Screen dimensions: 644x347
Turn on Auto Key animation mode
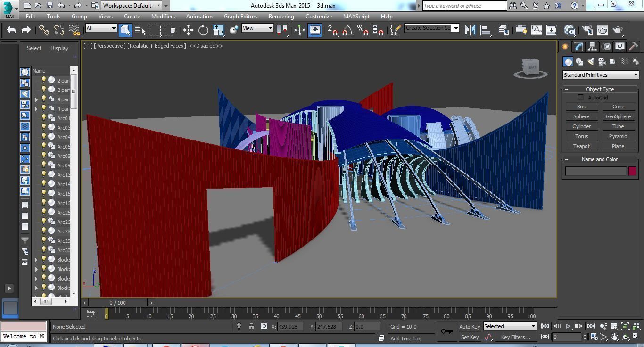coord(469,326)
